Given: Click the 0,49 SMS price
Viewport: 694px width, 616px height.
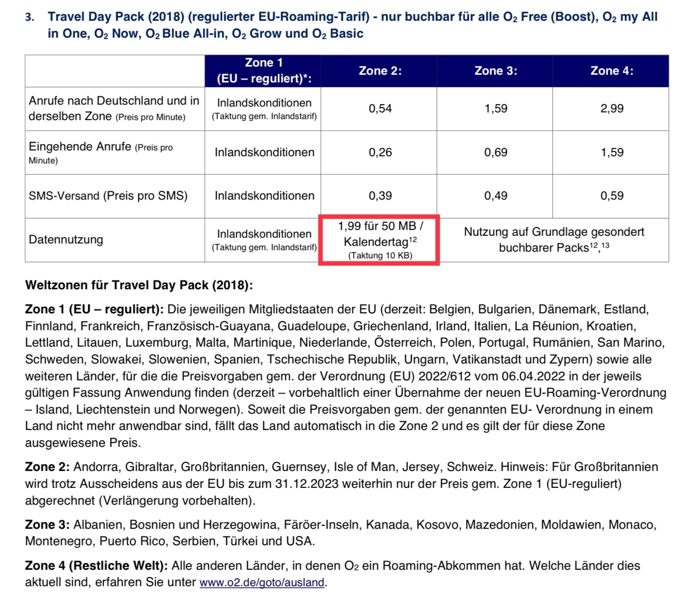Looking at the screenshot, I should click(496, 196).
